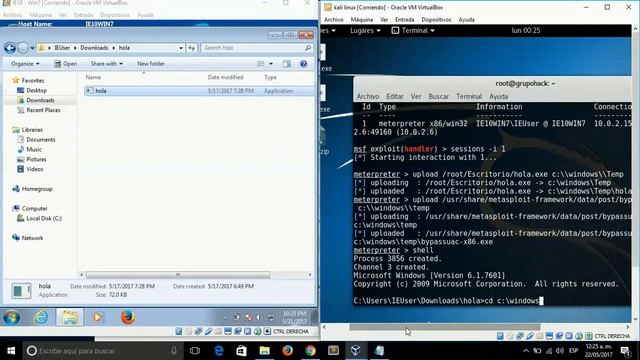
Task: Click Windows Explorer on Win7 taskbar
Action: click(x=70, y=317)
